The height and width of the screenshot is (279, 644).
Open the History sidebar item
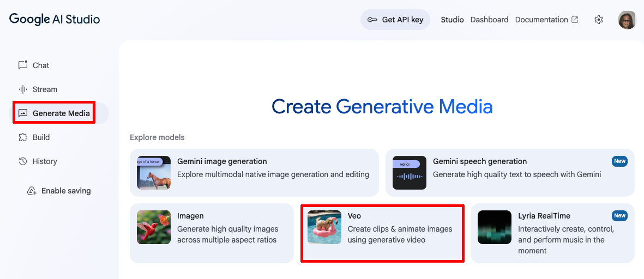tap(59, 161)
